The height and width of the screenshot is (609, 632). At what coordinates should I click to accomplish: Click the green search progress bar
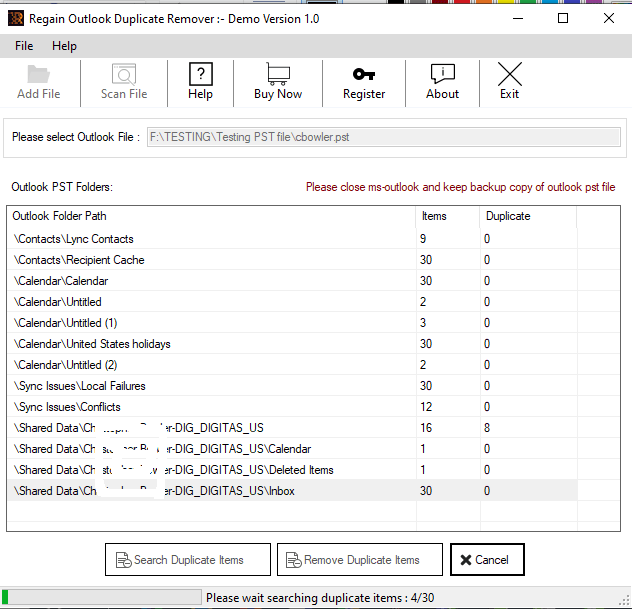coord(101,597)
